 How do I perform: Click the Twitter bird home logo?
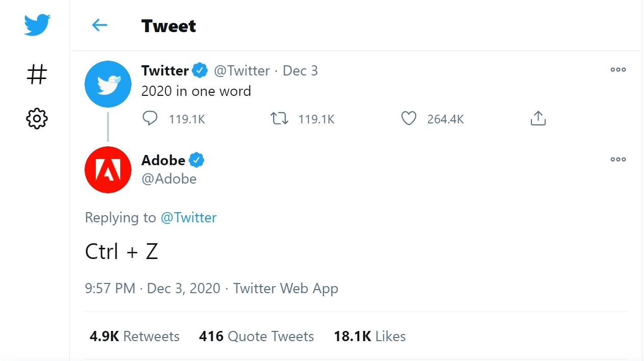37,25
